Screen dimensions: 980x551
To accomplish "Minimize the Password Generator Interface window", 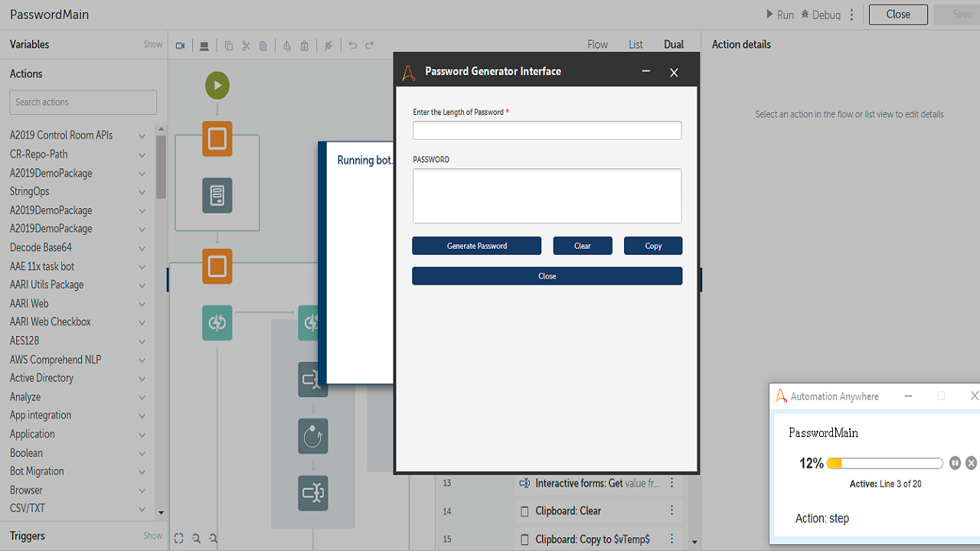I will [646, 71].
